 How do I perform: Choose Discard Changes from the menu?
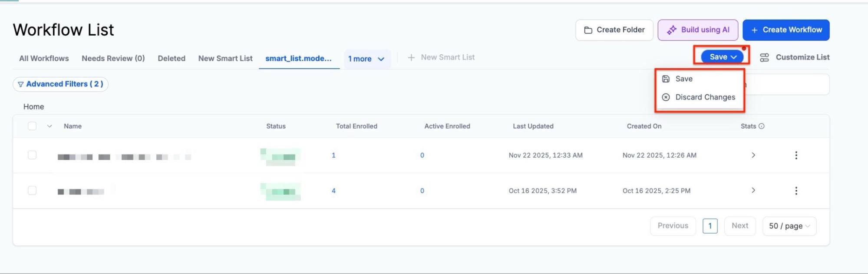705,97
